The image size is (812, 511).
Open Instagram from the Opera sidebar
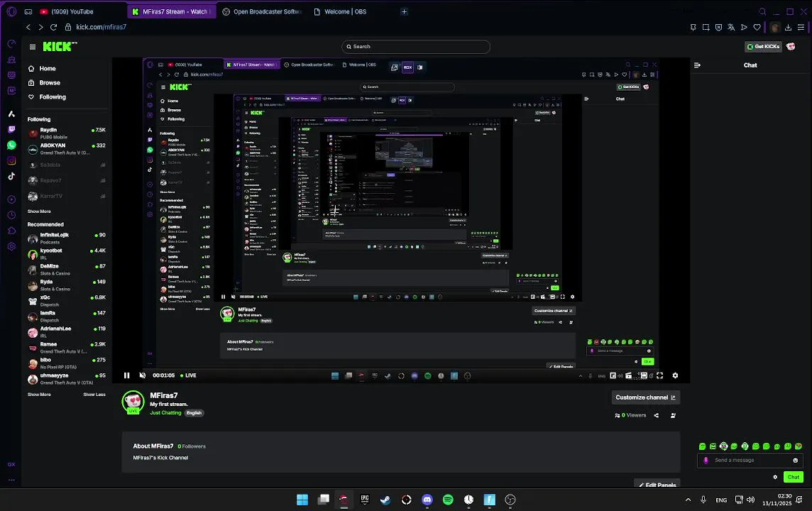11,161
